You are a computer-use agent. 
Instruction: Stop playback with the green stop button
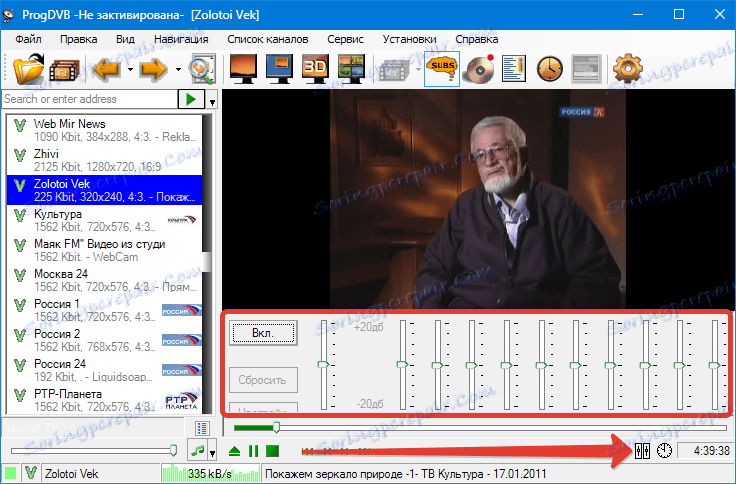point(272,451)
